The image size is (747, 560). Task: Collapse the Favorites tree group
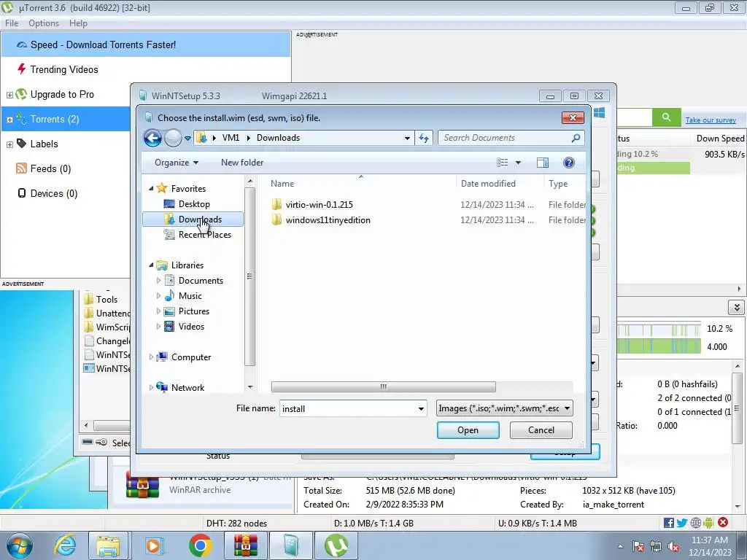click(151, 189)
